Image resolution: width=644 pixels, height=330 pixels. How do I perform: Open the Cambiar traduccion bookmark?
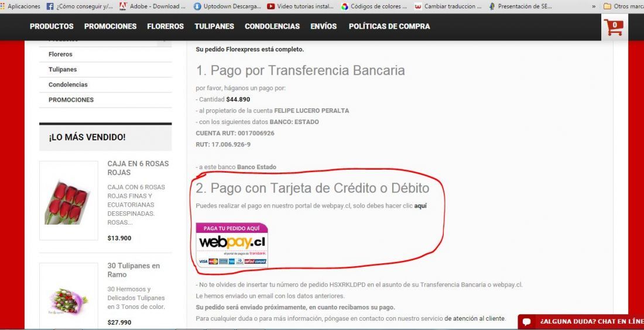point(448,6)
